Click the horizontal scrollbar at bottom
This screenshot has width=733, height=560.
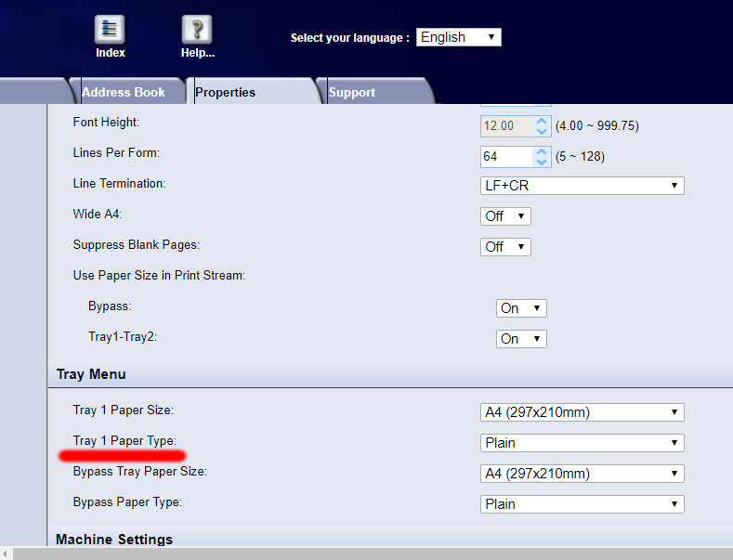click(372, 553)
